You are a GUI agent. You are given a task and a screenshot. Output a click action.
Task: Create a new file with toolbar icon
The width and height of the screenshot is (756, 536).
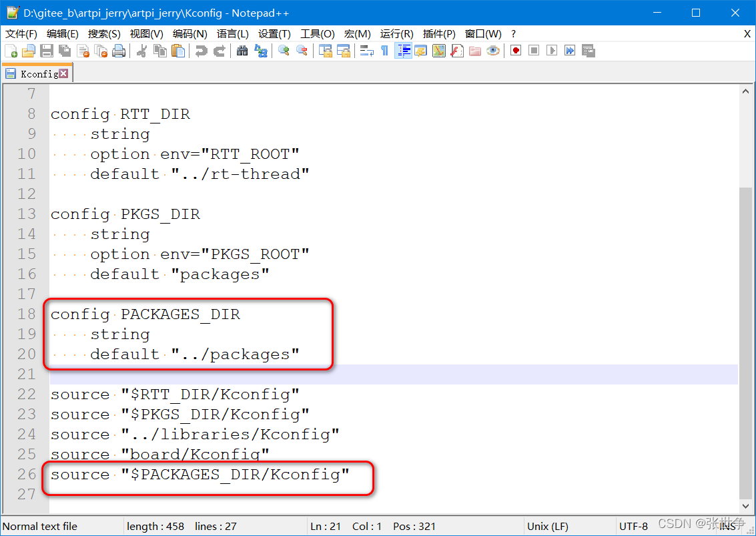click(11, 51)
